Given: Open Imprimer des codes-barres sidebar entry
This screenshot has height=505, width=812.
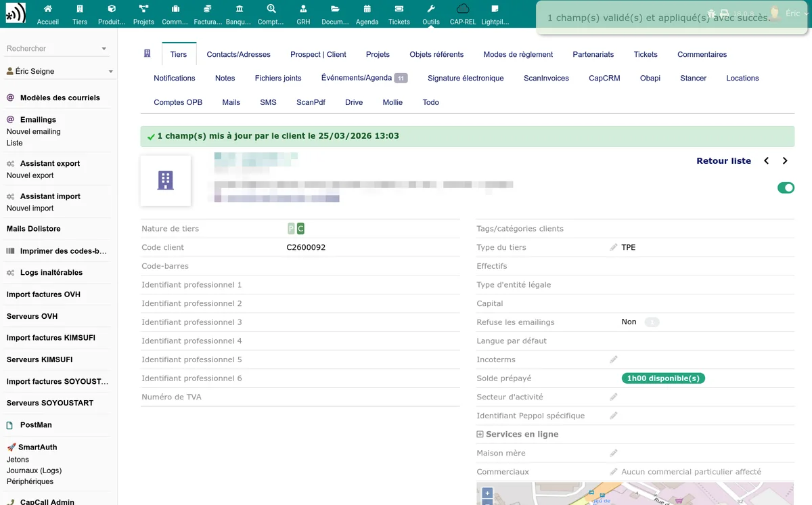Looking at the screenshot, I should 64,251.
